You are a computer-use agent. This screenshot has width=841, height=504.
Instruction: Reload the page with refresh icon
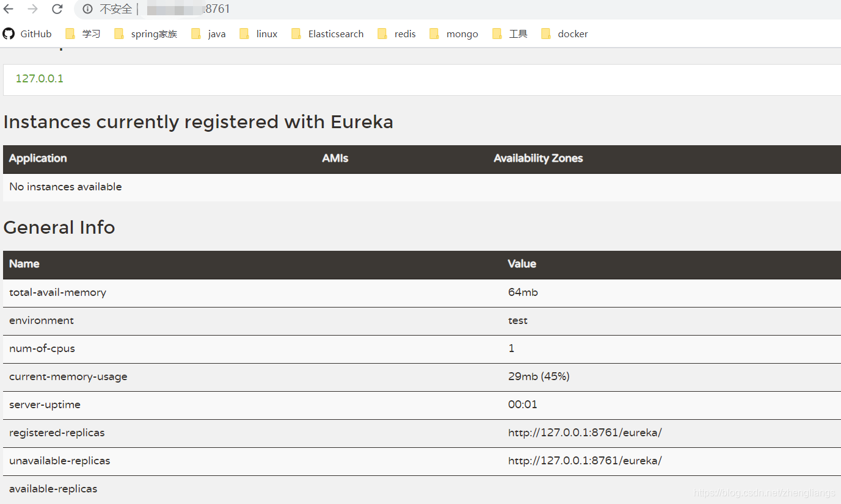coord(57,9)
